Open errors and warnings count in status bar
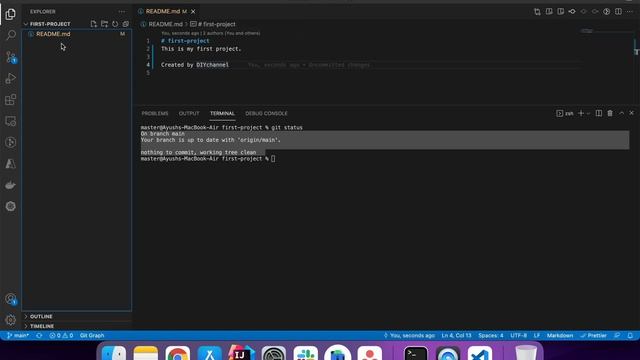The height and width of the screenshot is (360, 640). coord(61,336)
